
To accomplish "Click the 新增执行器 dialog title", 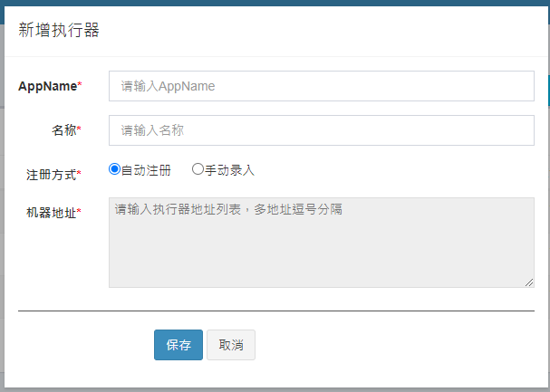I will point(59,30).
